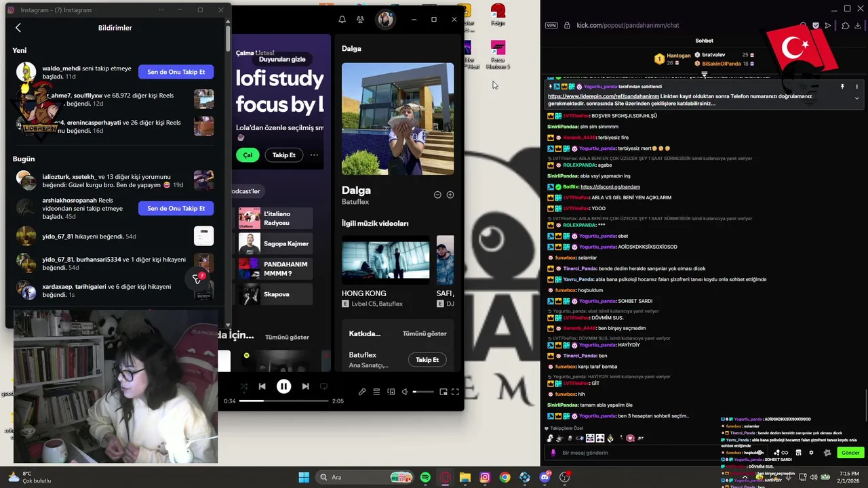Toggle shuffle in Spotify player
The width and height of the screenshot is (868, 488).
243,386
